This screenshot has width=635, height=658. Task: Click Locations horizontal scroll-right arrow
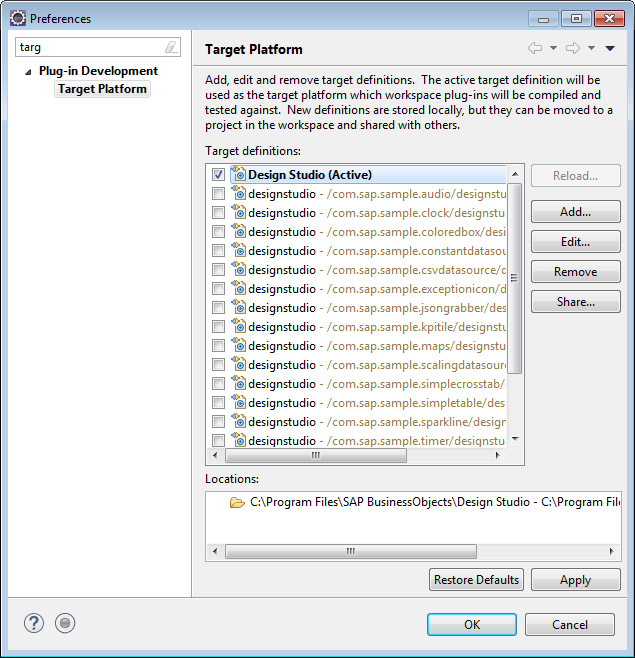(611, 551)
